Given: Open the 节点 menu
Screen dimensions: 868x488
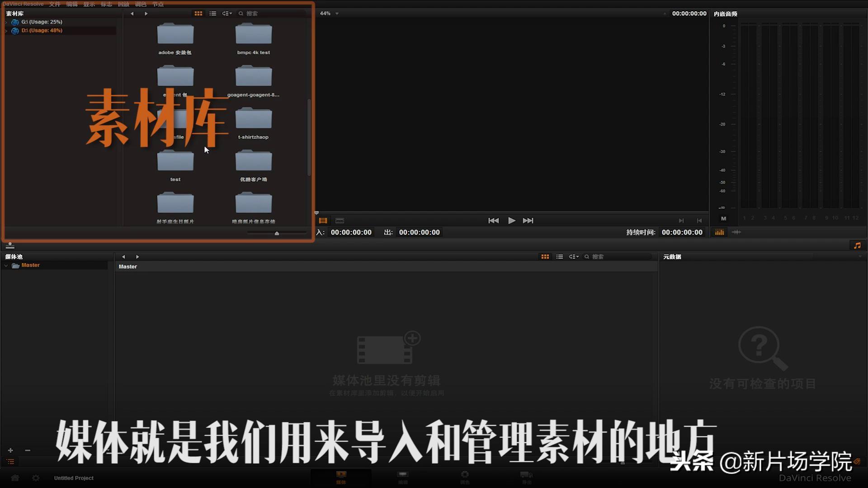Looking at the screenshot, I should [158, 4].
